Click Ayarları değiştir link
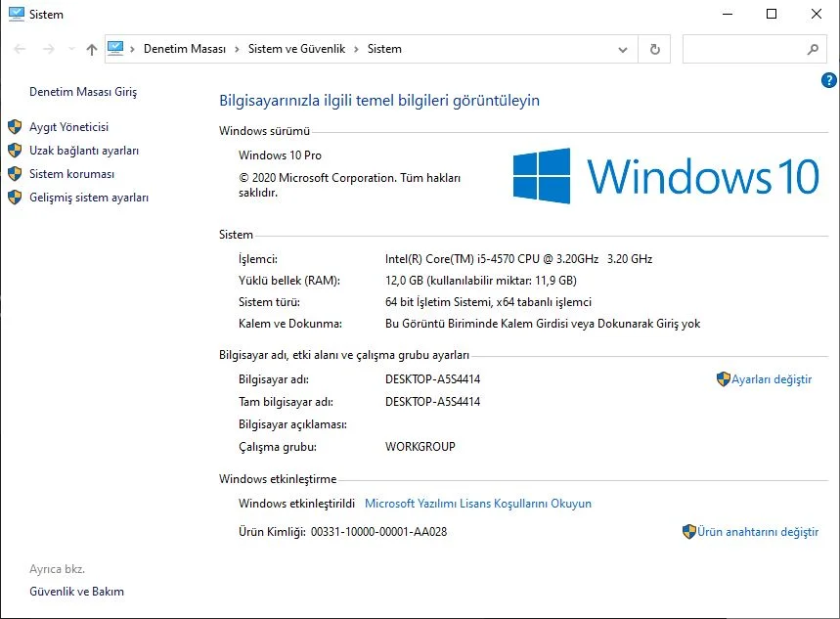840x619 pixels. click(x=772, y=379)
